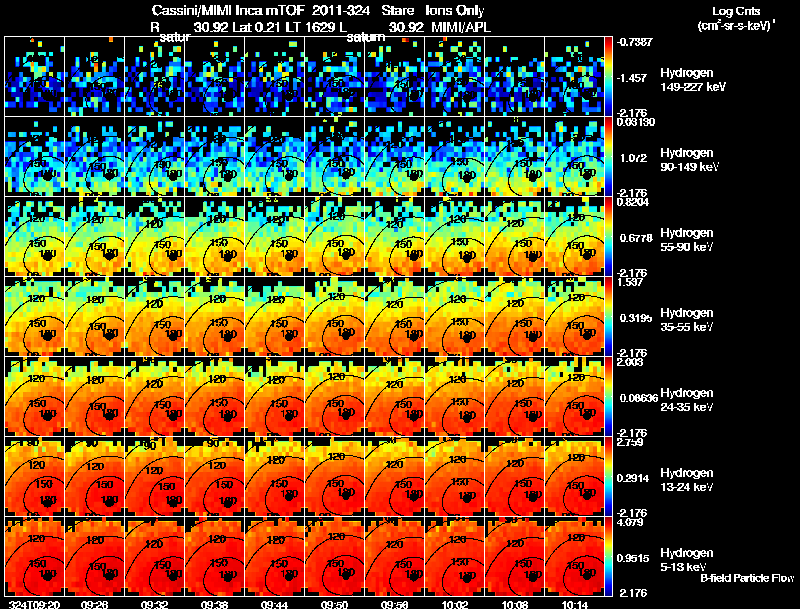Open the 13-24 keV image at 10:02
The height and width of the screenshot is (609, 800).
pyautogui.click(x=455, y=477)
